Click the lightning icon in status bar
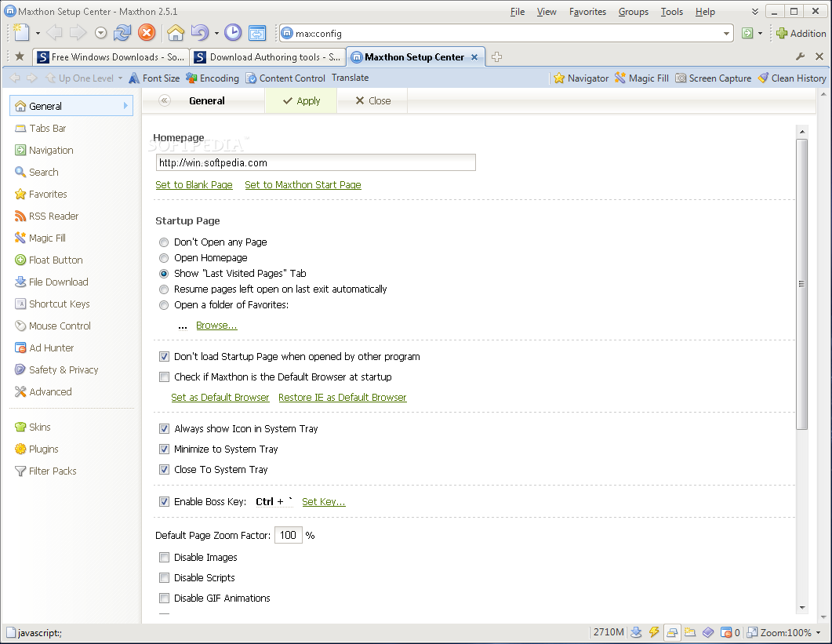Screen dimensions: 832x644 654,631
